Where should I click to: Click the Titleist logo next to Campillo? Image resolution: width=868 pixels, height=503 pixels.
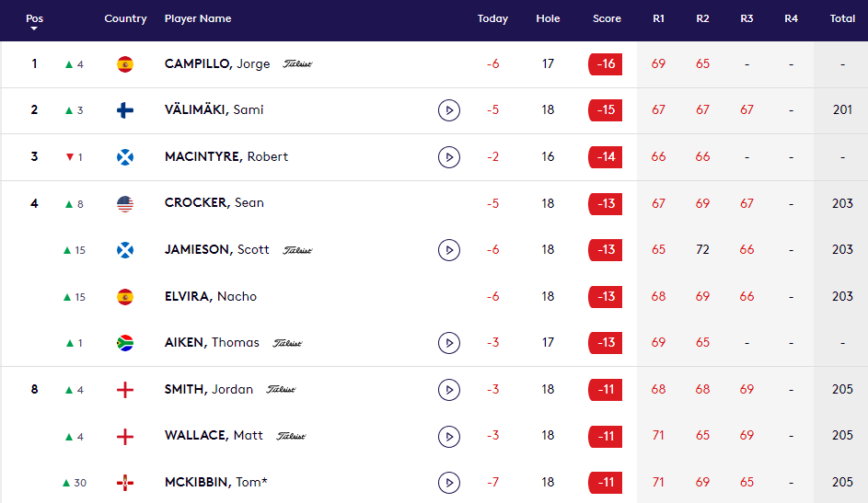pos(297,64)
